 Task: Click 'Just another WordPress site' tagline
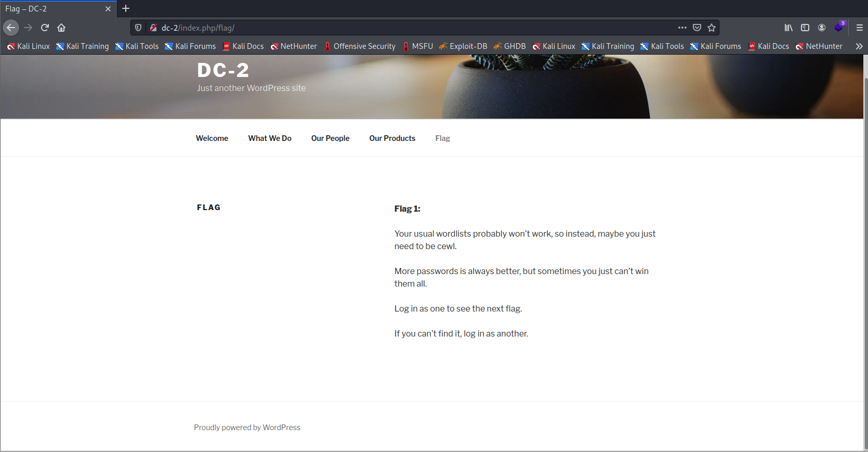(251, 88)
